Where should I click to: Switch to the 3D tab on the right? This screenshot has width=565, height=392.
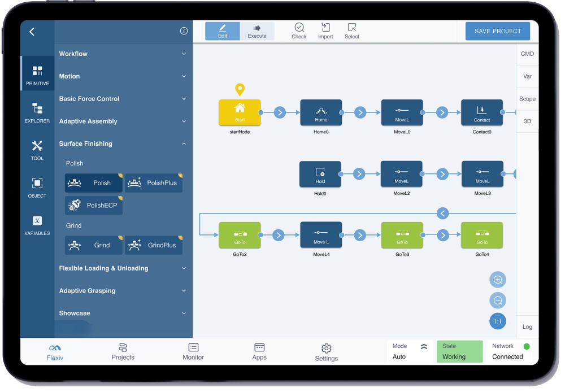point(527,121)
